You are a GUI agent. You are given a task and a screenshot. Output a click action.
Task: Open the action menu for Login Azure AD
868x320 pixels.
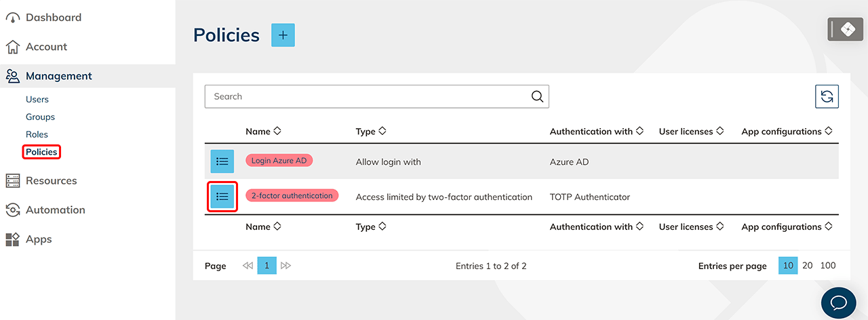[x=222, y=161]
